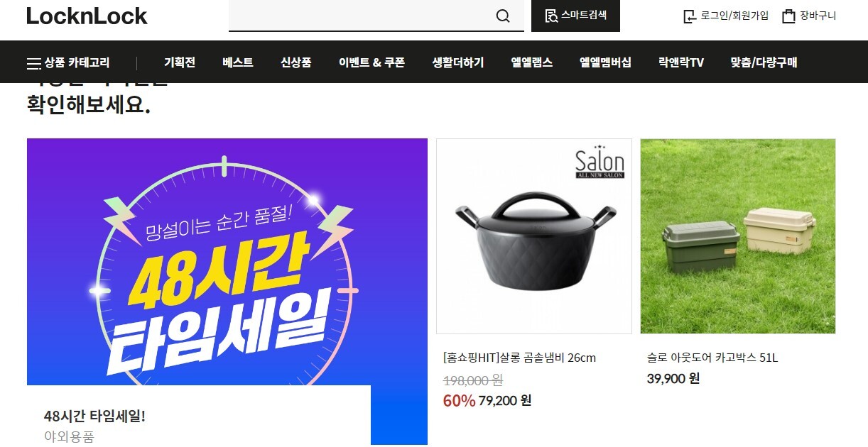Open the hamburger category menu icon
This screenshot has height=447, width=868.
[33, 63]
